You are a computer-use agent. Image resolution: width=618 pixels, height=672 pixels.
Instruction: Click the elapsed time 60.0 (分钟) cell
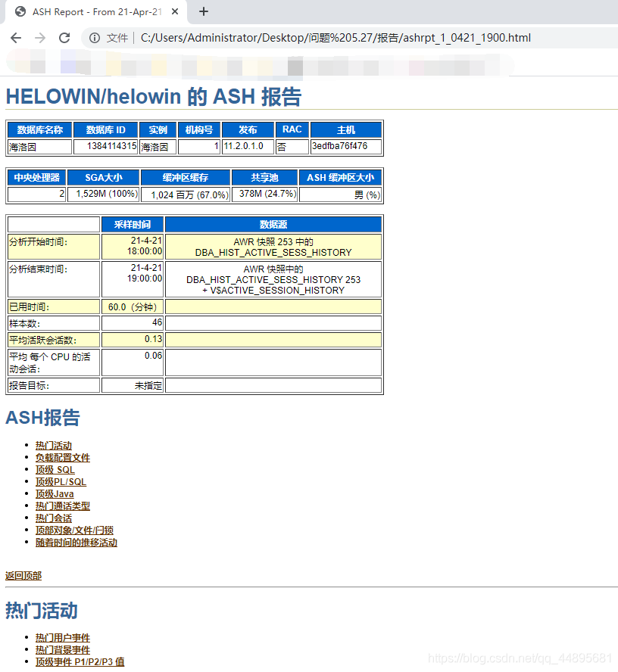point(133,306)
